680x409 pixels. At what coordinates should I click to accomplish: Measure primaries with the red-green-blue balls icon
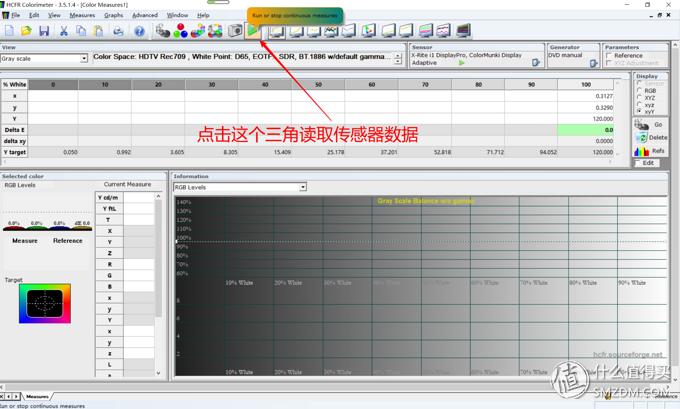(x=180, y=31)
